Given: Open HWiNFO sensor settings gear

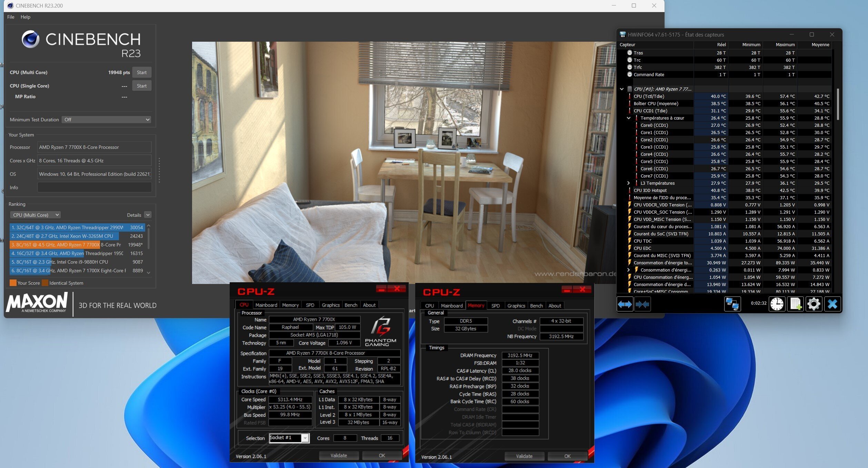Looking at the screenshot, I should pyautogui.click(x=814, y=304).
